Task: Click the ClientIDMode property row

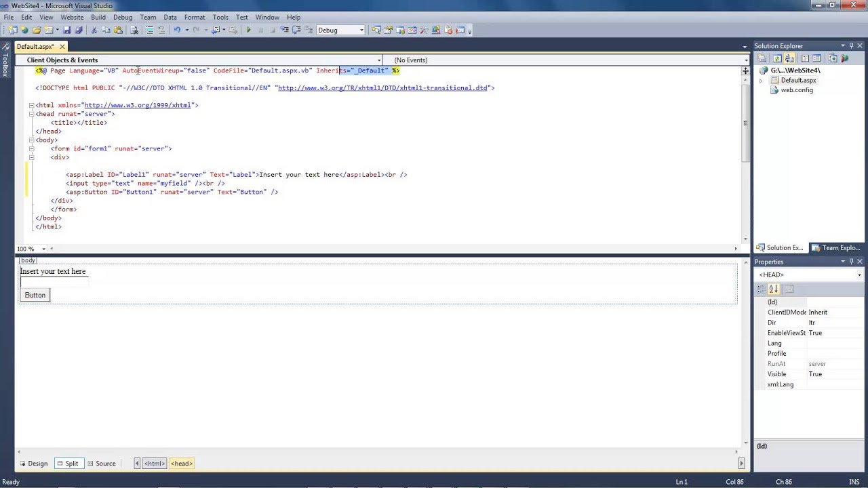Action: pos(810,312)
